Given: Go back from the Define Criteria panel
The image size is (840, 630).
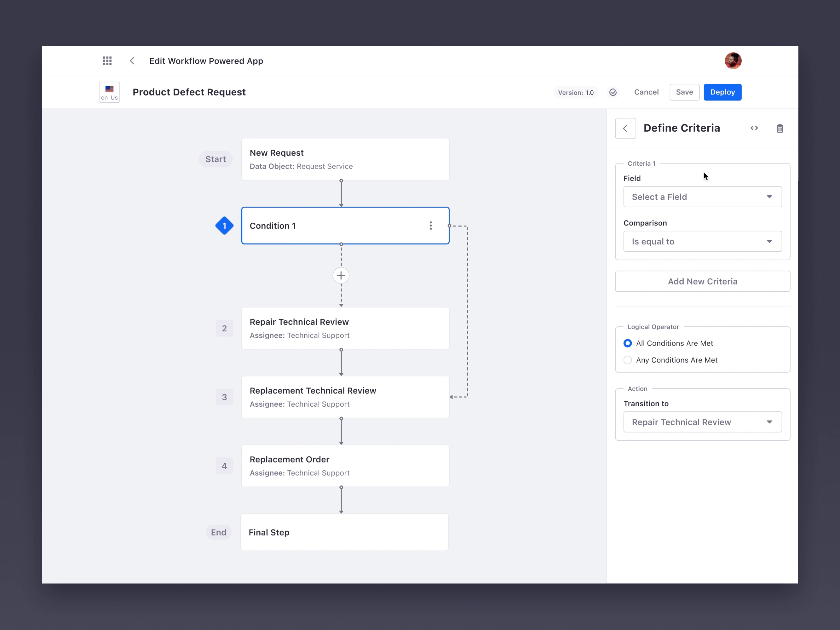Looking at the screenshot, I should (625, 128).
